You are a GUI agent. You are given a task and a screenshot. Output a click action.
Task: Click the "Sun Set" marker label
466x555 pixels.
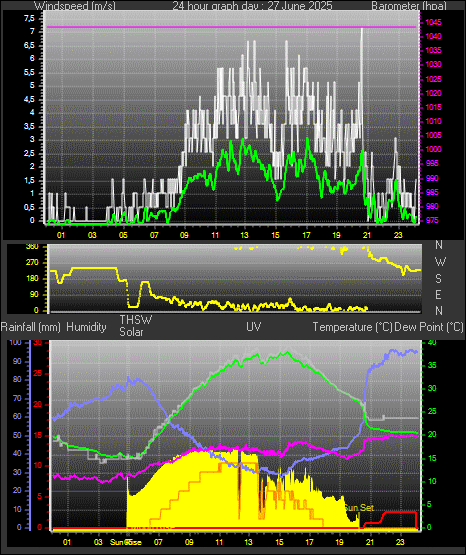359,508
